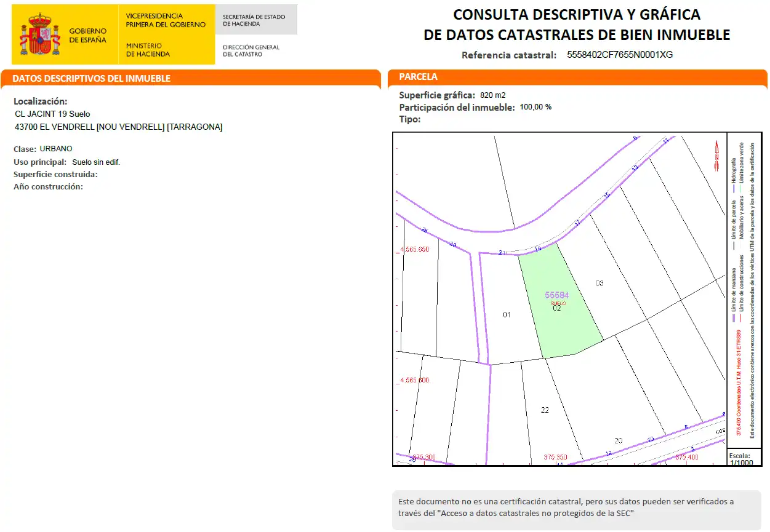The height and width of the screenshot is (532, 770).
Task: Click the 'PARCELA' section header
Action: [578, 77]
